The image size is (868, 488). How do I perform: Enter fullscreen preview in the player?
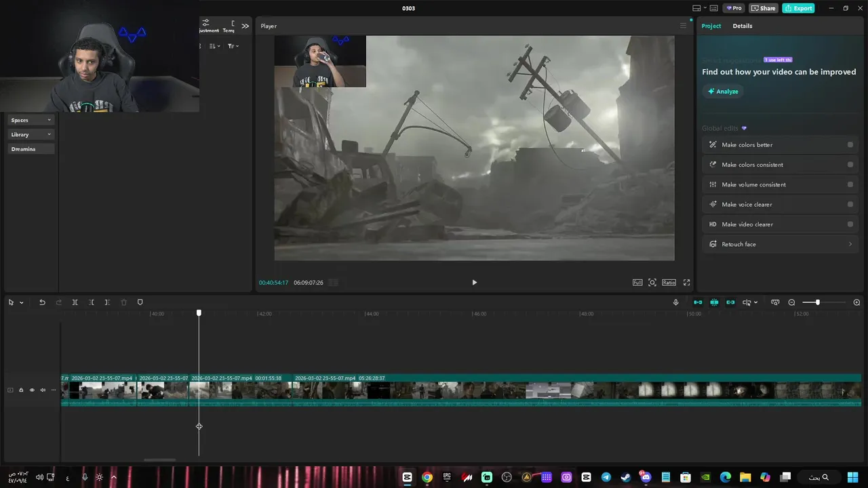coord(686,283)
